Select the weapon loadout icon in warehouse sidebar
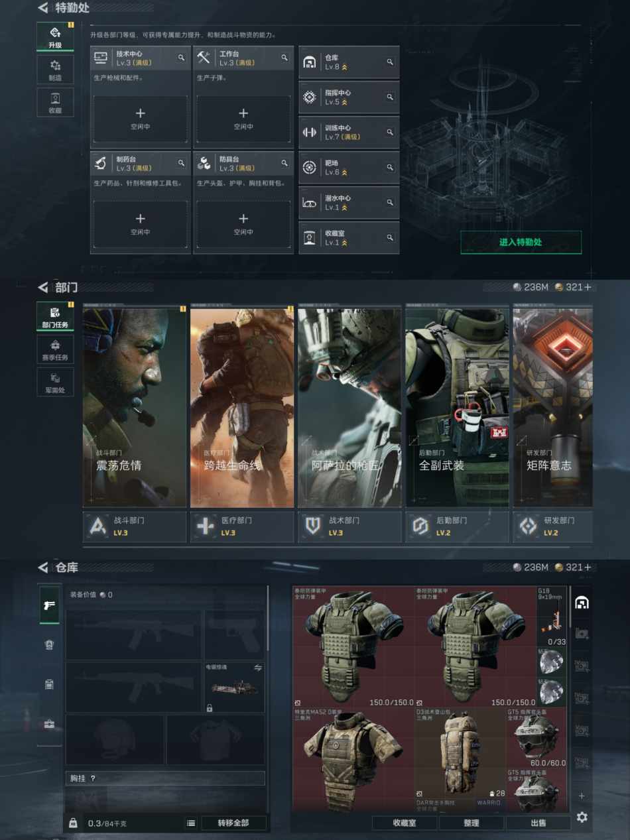The image size is (630, 840). (x=49, y=605)
